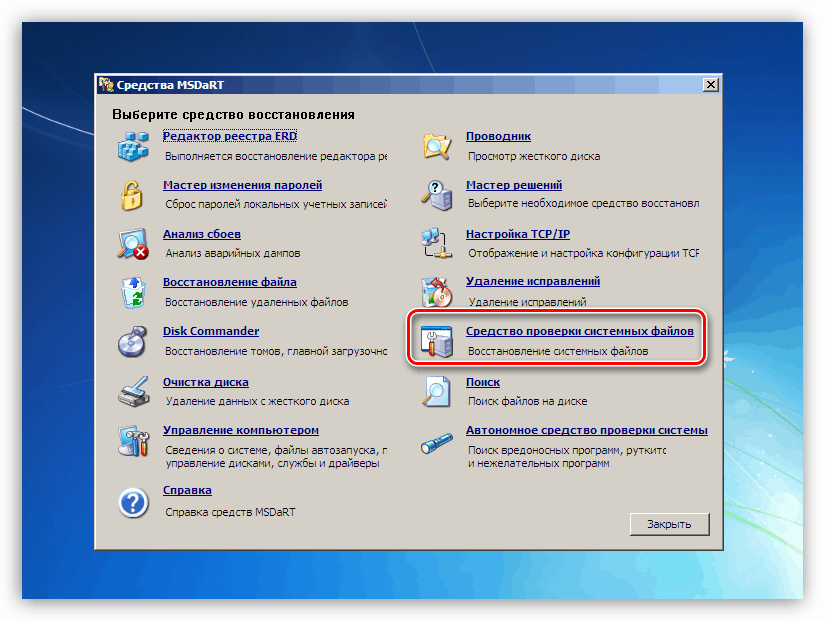Click the text "Поиск файлов на диске"
This screenshot has width=825, height=621.
(x=528, y=401)
